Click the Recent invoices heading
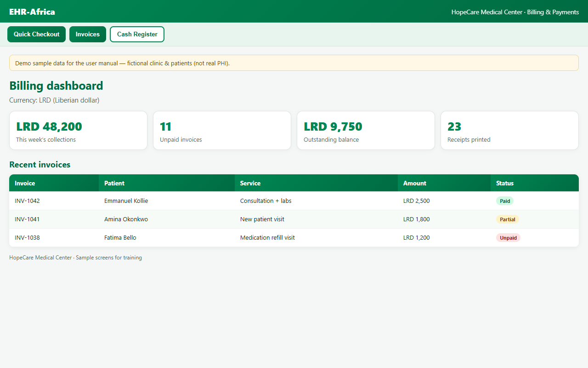588x368 pixels. coord(40,165)
